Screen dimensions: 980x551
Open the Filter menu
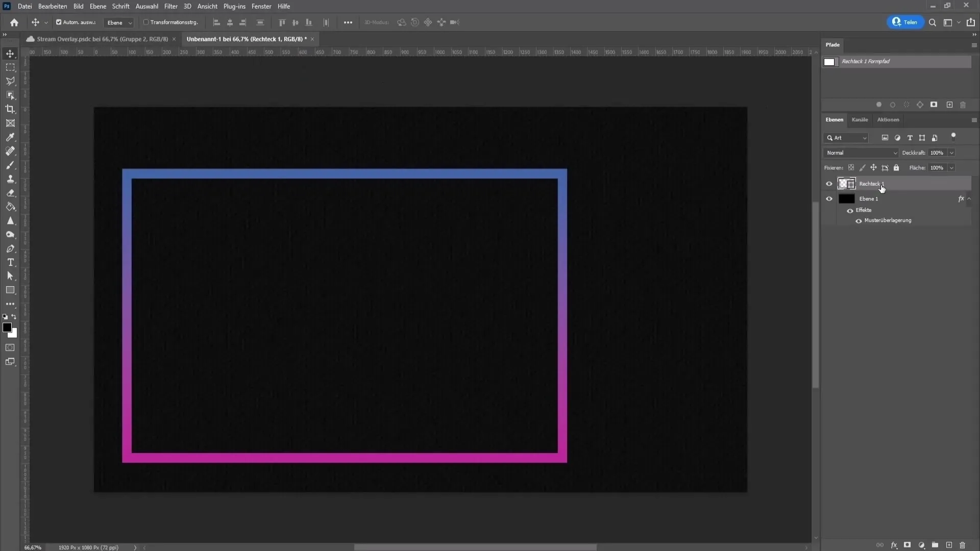(x=170, y=6)
